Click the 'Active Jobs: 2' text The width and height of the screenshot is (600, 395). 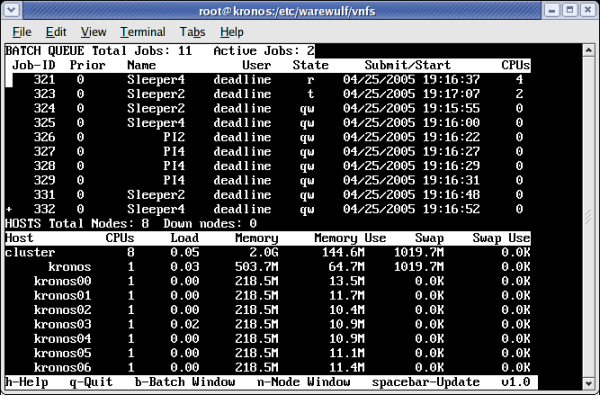click(x=264, y=51)
